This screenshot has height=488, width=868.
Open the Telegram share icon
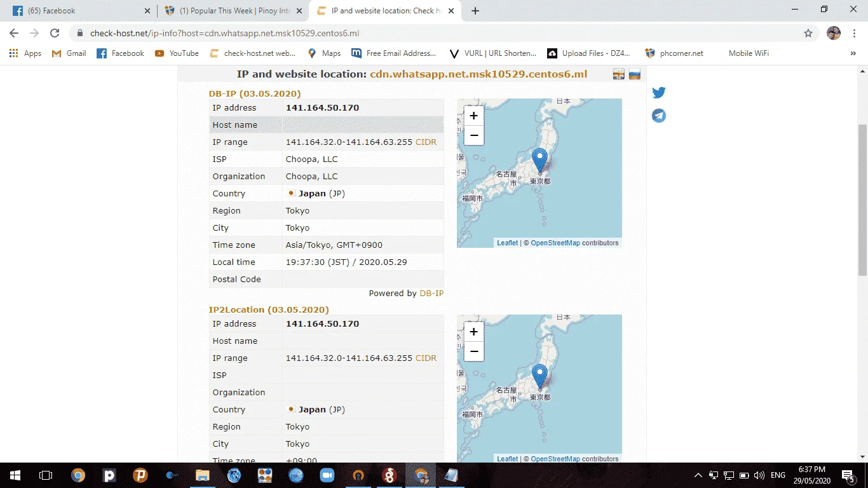(x=659, y=116)
